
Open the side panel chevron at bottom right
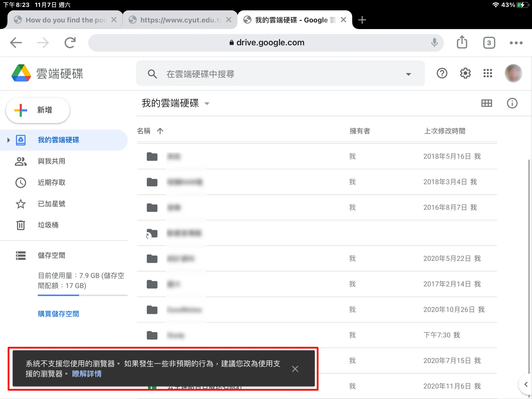(x=526, y=384)
